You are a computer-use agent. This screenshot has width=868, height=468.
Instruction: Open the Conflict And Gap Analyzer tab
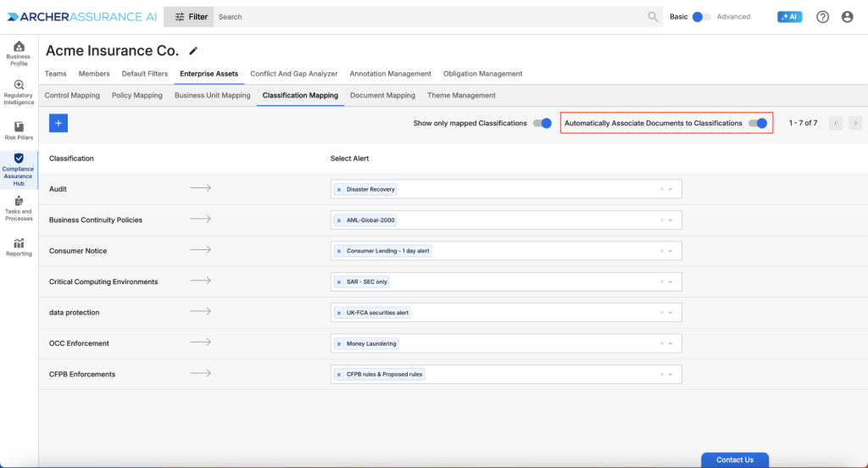click(294, 74)
